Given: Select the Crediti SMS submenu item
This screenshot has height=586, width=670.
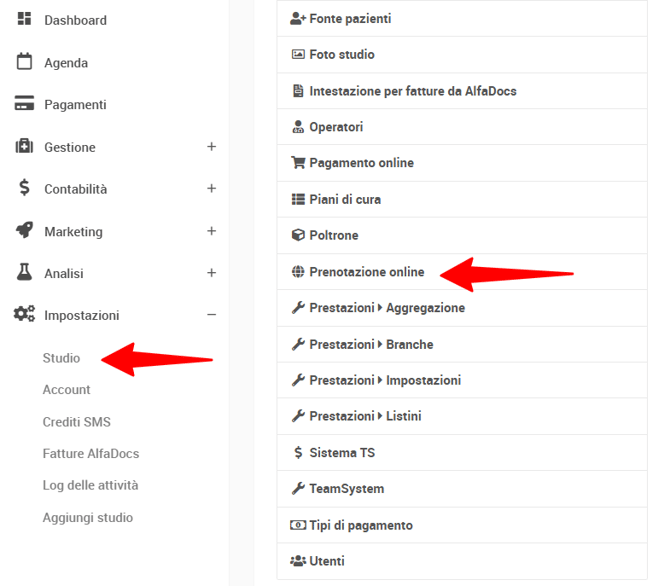Looking at the screenshot, I should (x=76, y=422).
